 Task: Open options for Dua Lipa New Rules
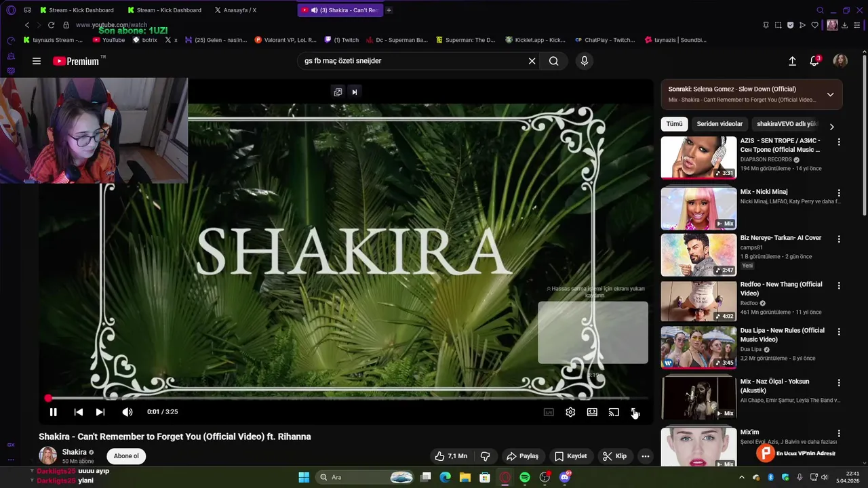click(839, 332)
